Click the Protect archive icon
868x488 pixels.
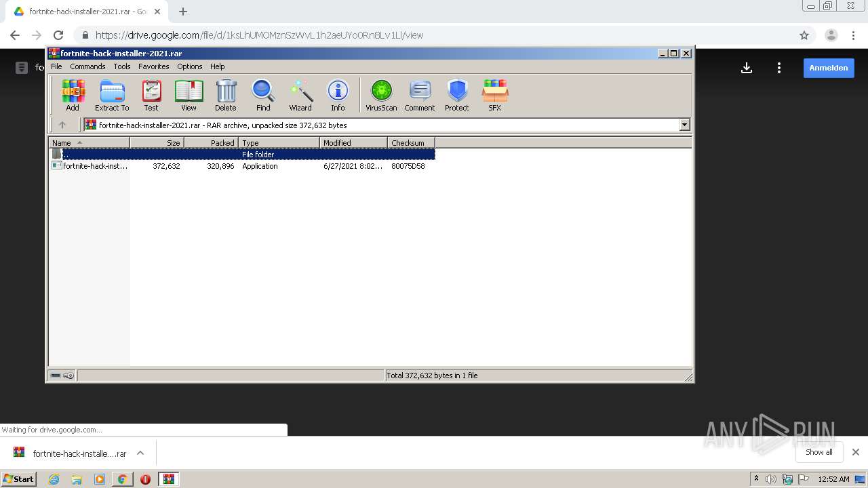coord(457,95)
